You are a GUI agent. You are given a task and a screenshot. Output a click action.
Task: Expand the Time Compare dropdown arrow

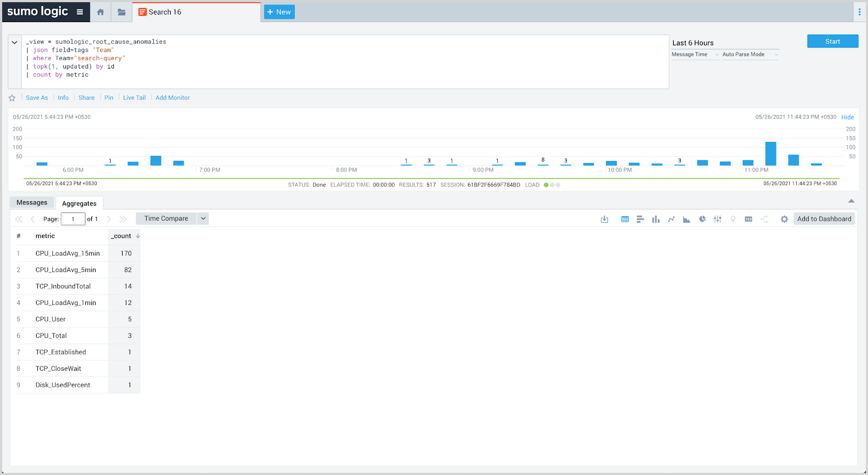tap(204, 219)
